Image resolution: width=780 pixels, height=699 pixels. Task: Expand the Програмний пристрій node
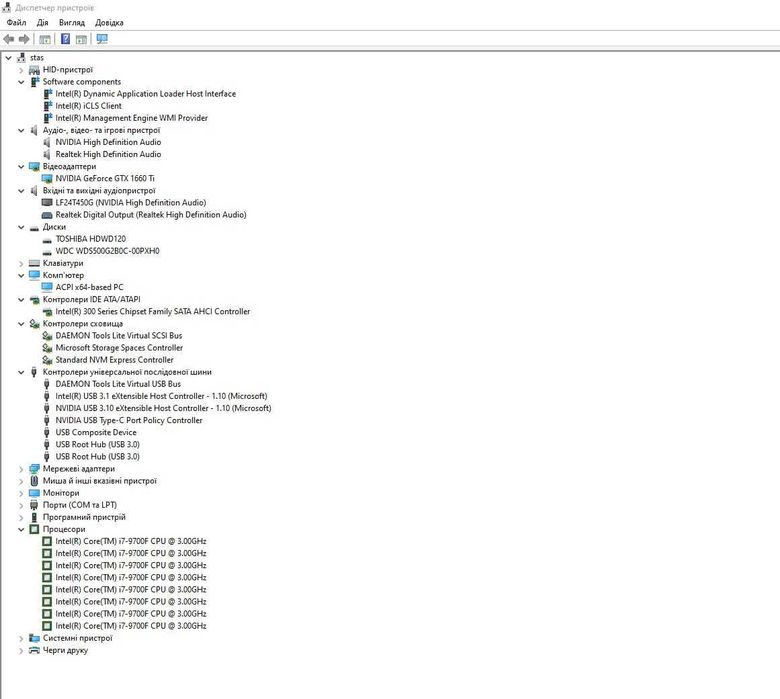coord(21,517)
